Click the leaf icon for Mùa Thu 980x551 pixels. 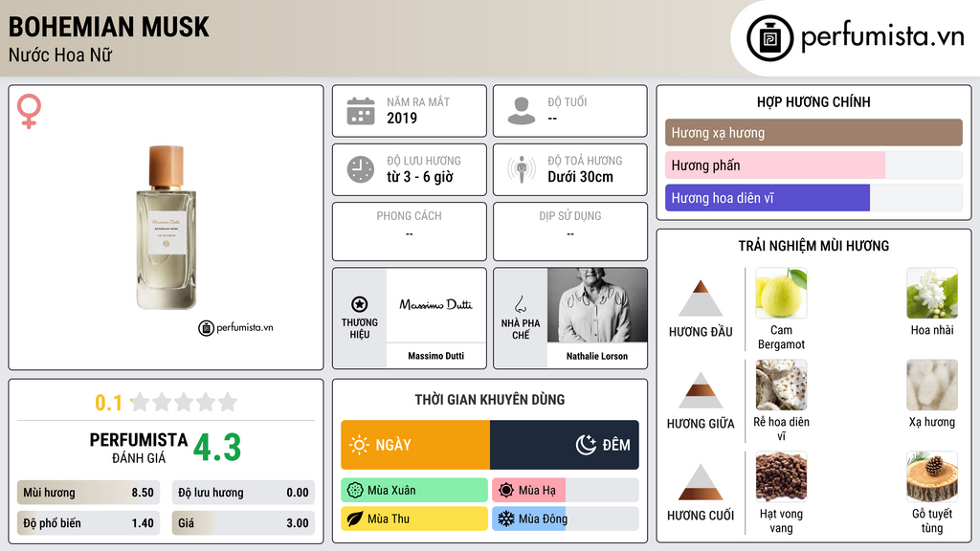pyautogui.click(x=355, y=518)
